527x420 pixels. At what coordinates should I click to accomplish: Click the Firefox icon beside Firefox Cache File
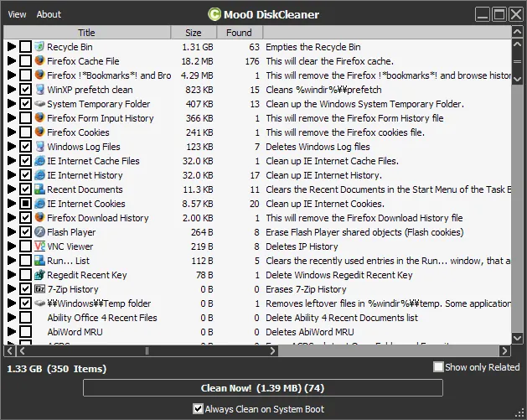39,61
